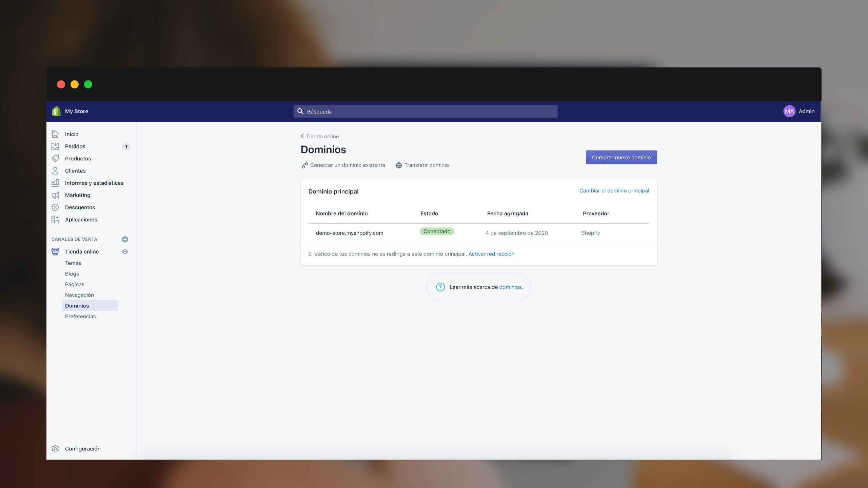The image size is (868, 488).
Task: Click the search magnifier icon
Action: coord(300,111)
